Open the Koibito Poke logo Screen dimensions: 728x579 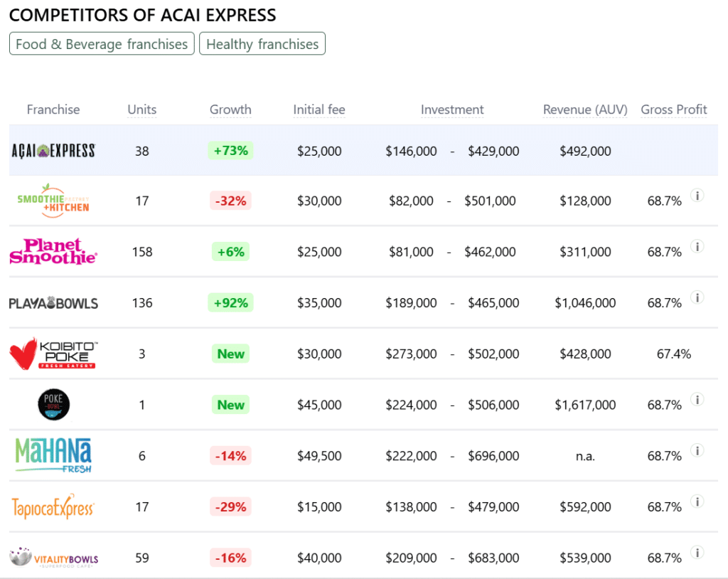tap(53, 354)
